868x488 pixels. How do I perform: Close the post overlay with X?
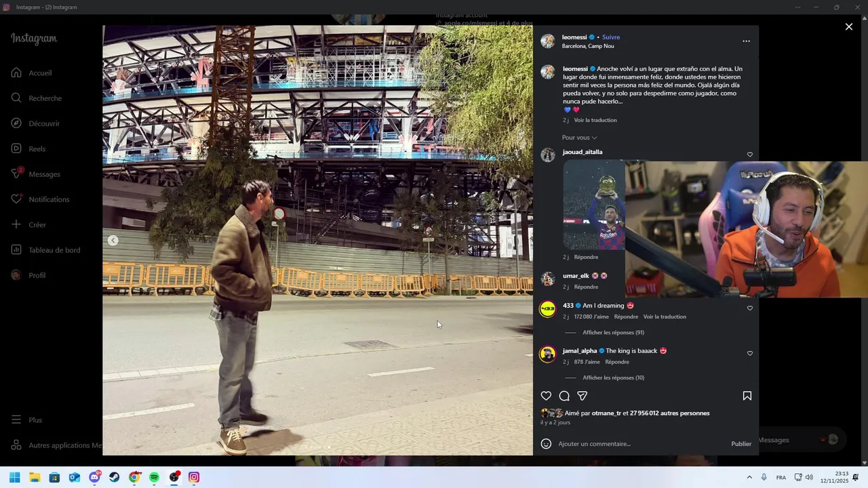pos(849,26)
